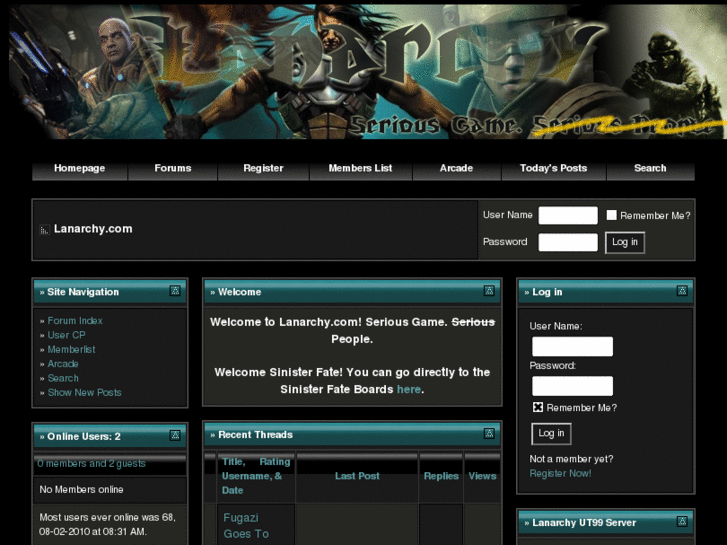The width and height of the screenshot is (727, 545).
Task: Open Forum Index in Site Navigation
Action: tap(75, 321)
